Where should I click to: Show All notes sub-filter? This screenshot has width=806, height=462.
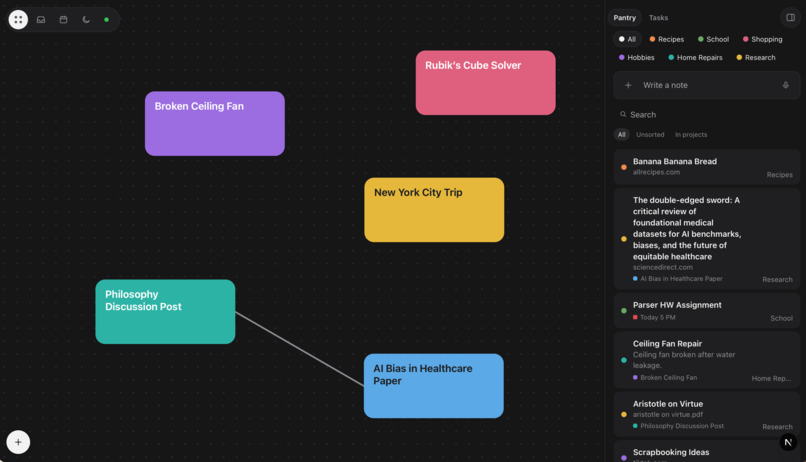click(621, 135)
